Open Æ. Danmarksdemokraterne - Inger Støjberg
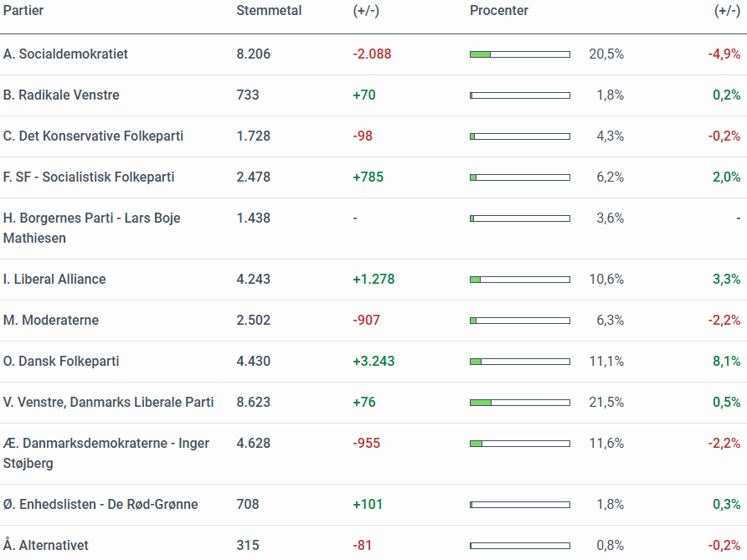Viewport: 747px width, 560px height. coord(106,453)
